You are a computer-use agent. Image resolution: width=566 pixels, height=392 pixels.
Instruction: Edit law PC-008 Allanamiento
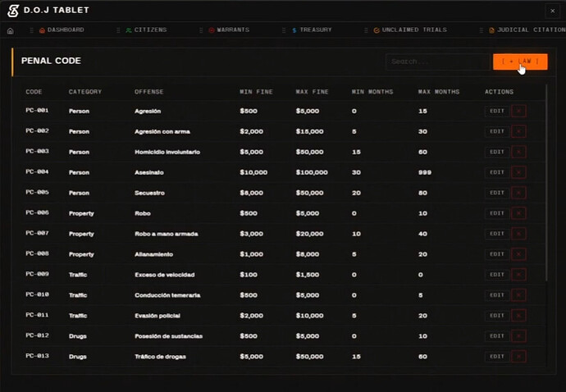pos(497,254)
